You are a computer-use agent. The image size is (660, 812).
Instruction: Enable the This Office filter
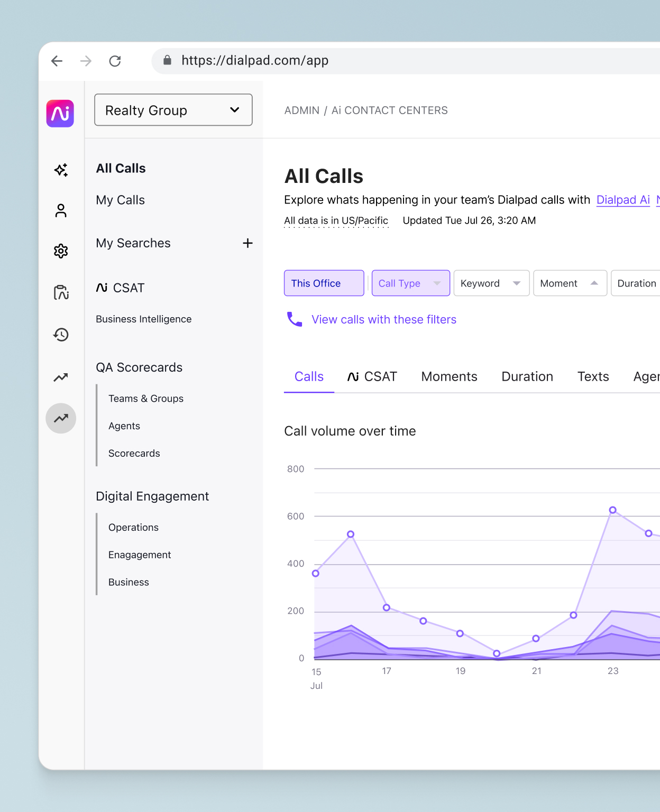point(324,283)
